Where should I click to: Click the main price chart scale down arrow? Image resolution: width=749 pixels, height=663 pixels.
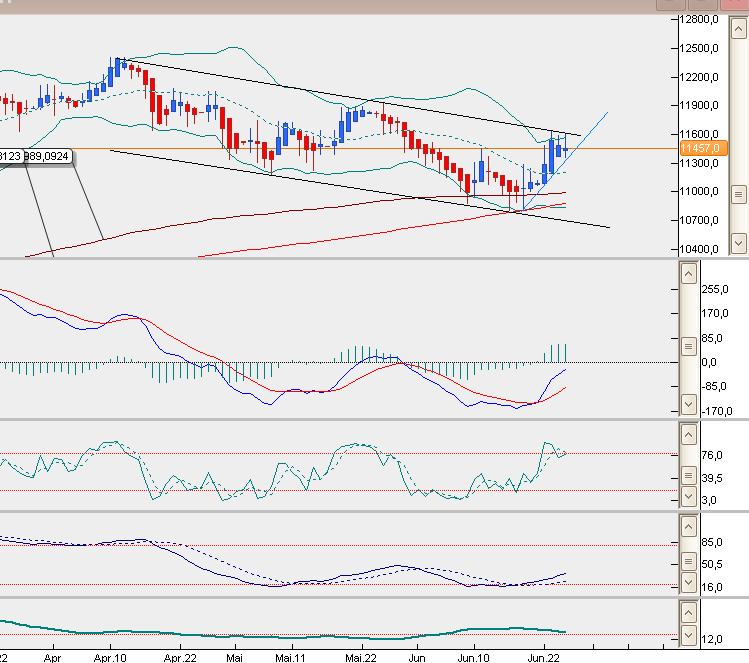point(738,244)
